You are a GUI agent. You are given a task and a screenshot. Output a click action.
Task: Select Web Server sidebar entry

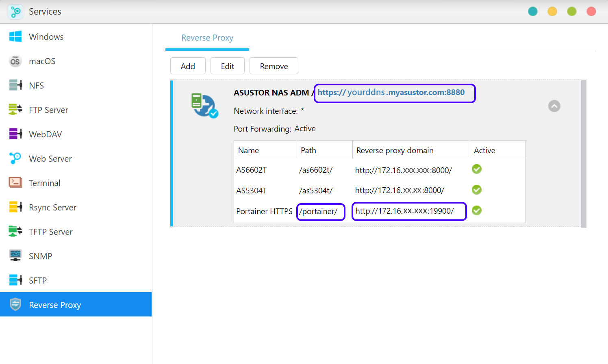(76, 158)
